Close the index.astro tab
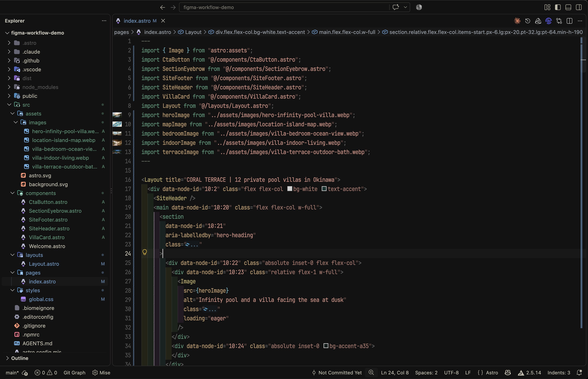This screenshot has height=379, width=588. 163,21
